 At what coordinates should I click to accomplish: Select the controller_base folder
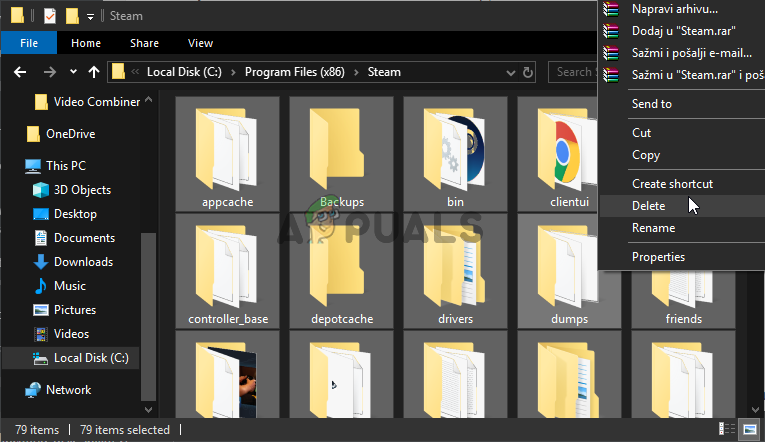[227, 271]
